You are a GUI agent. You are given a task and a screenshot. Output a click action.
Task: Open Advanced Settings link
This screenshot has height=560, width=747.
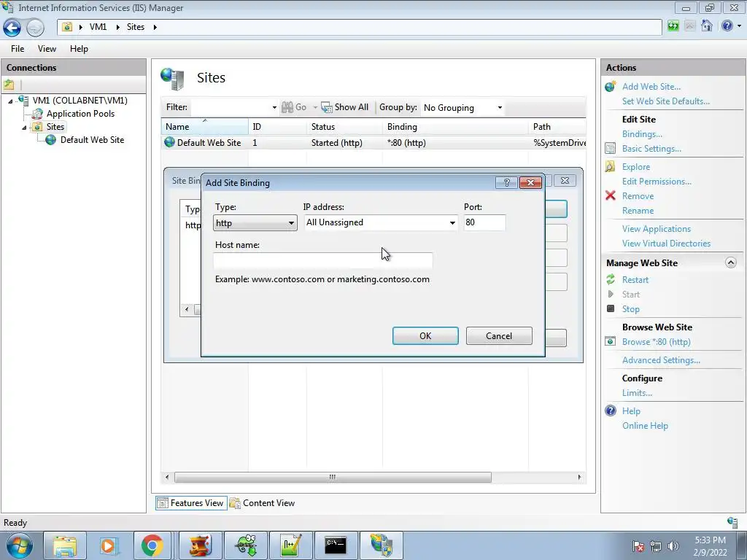(661, 360)
